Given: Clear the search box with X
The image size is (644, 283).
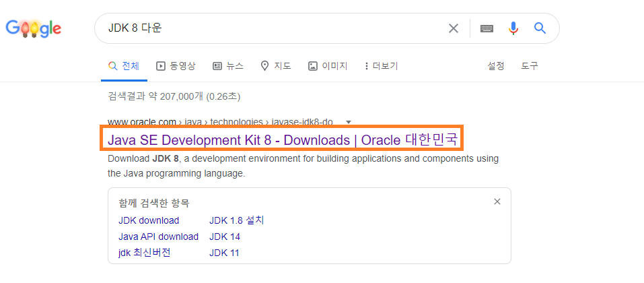Looking at the screenshot, I should 454,28.
